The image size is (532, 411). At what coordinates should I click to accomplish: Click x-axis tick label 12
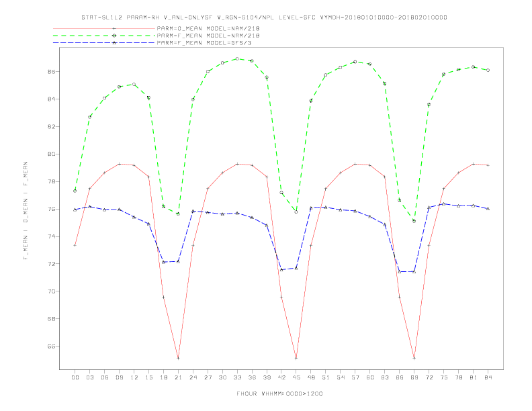134,377
